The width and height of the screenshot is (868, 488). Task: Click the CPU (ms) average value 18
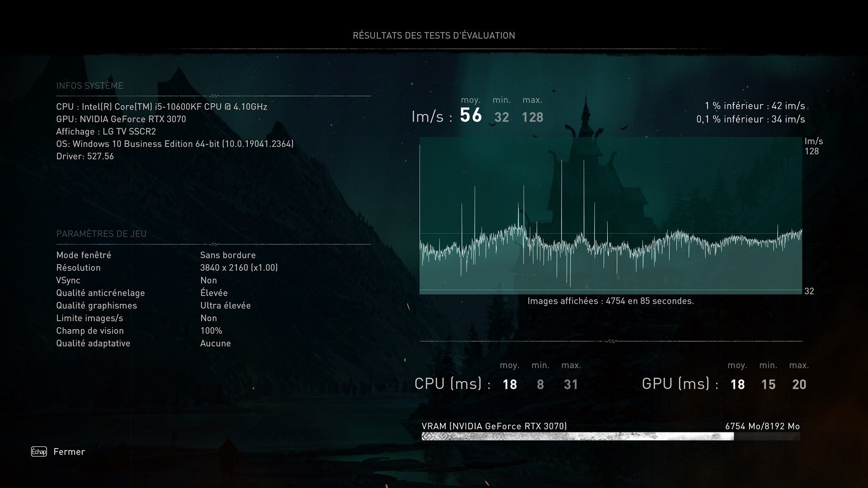pos(509,385)
